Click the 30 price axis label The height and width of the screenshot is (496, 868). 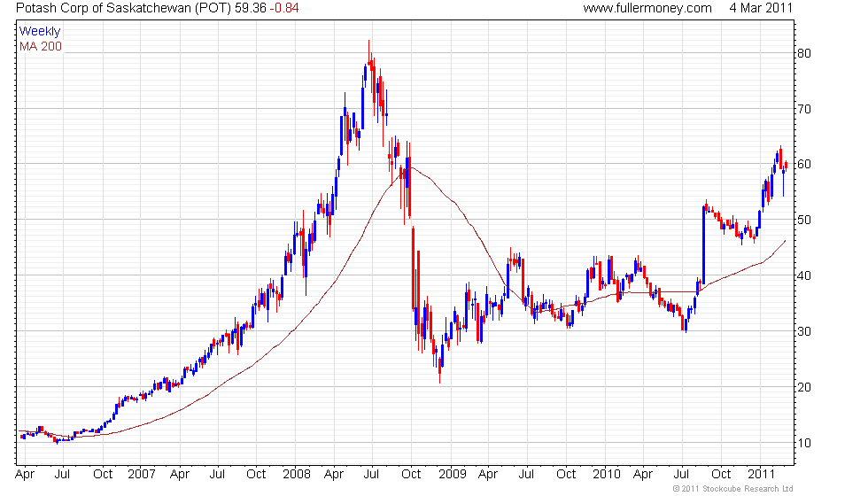tap(804, 331)
